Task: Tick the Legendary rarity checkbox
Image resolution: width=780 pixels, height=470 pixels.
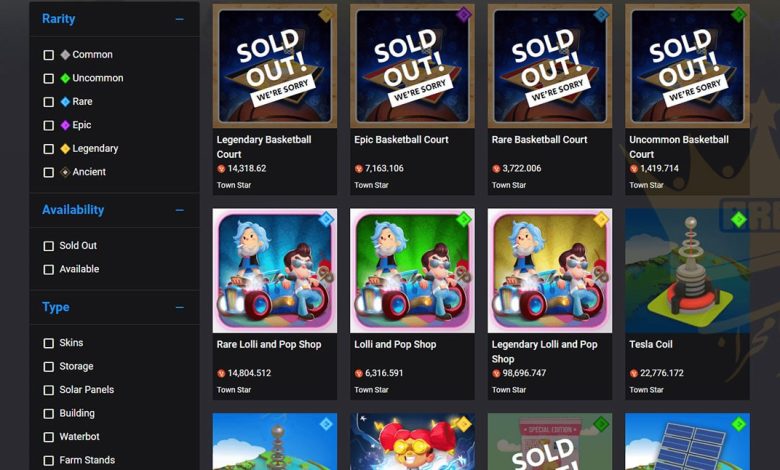Action: point(49,149)
